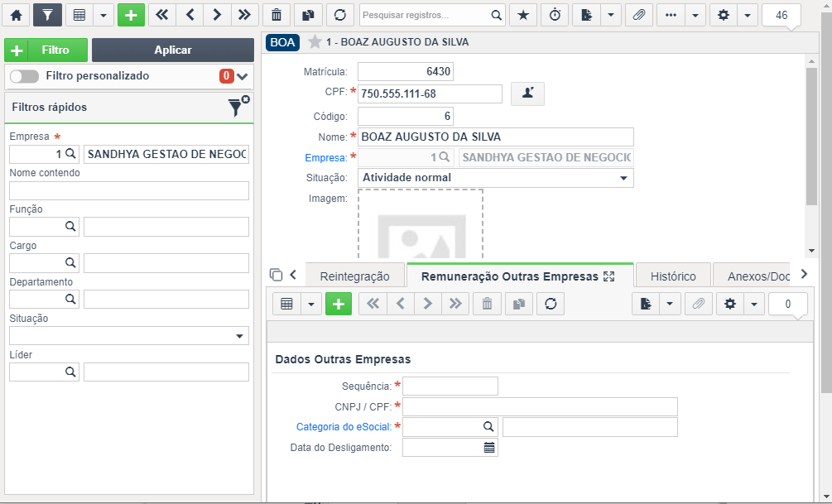Refresh records in main toolbar
Image resolution: width=832 pixels, height=504 pixels.
click(x=340, y=15)
